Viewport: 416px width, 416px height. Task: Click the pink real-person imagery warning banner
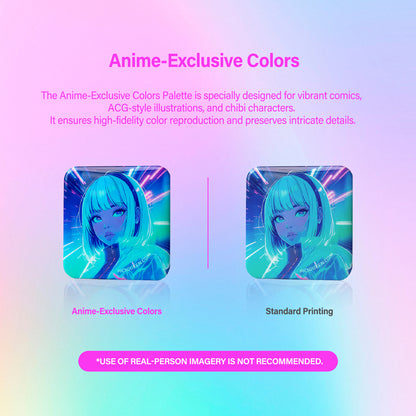(x=208, y=361)
